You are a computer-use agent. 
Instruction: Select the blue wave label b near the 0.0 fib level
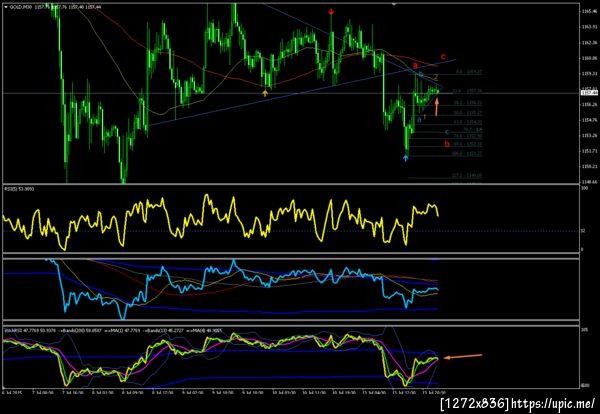pyautogui.click(x=421, y=74)
